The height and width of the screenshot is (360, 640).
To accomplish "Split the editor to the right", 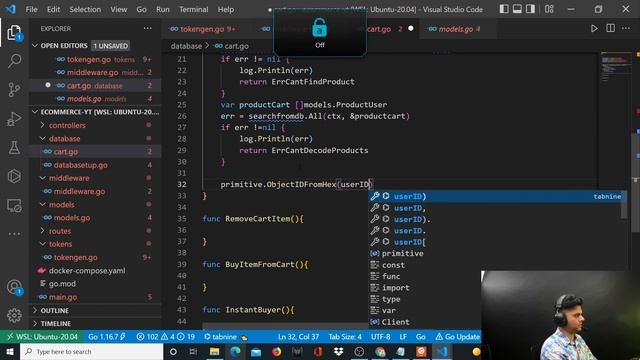I will pos(611,29).
